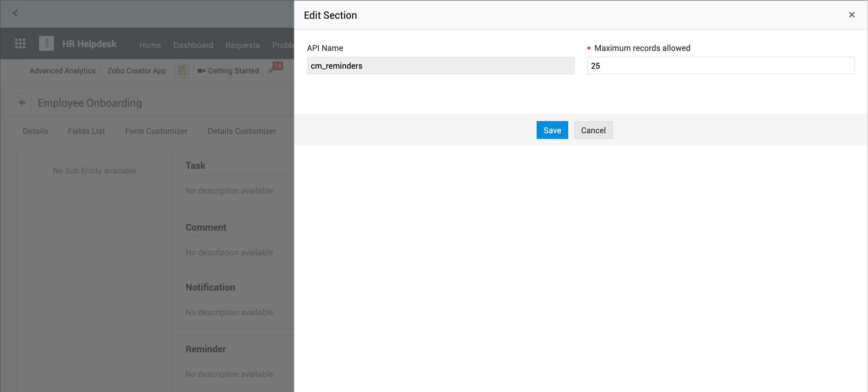Cancel editing the section
The width and height of the screenshot is (868, 392).
click(x=593, y=130)
